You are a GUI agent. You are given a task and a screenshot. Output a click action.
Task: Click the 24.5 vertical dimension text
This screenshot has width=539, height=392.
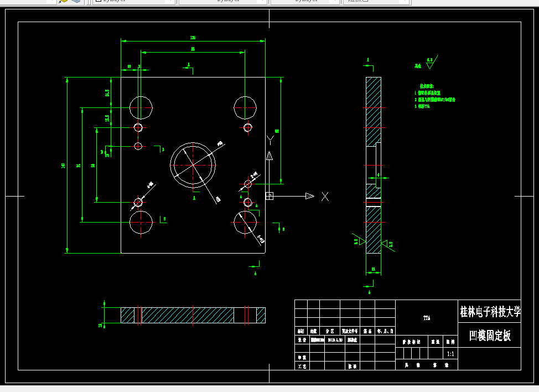coord(107,93)
